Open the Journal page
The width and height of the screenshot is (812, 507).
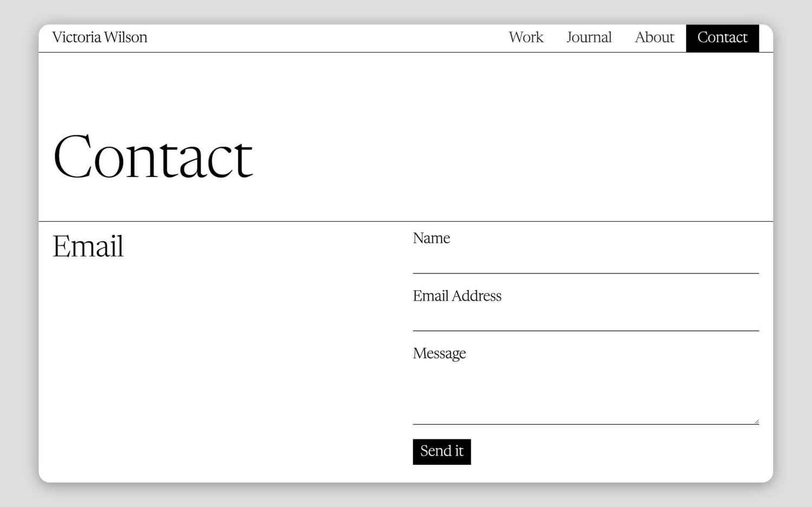(588, 37)
